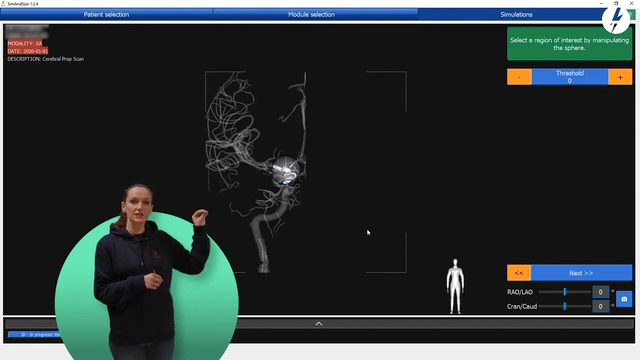
Task: Expand the bottom panel with the up chevron
Action: coord(319,324)
